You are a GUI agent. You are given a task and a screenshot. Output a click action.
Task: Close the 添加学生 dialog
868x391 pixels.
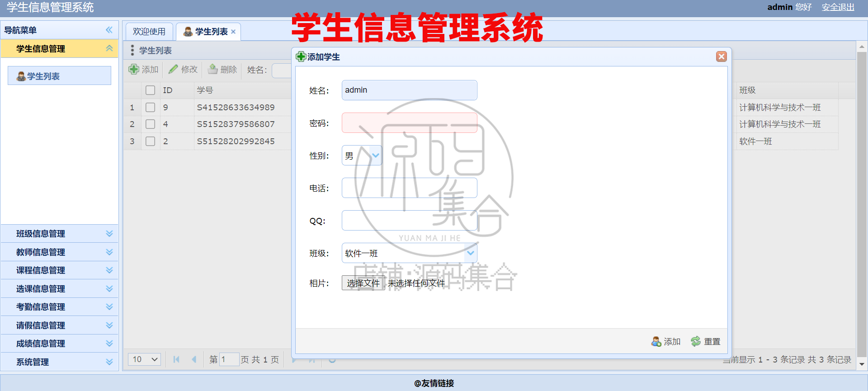tap(722, 57)
